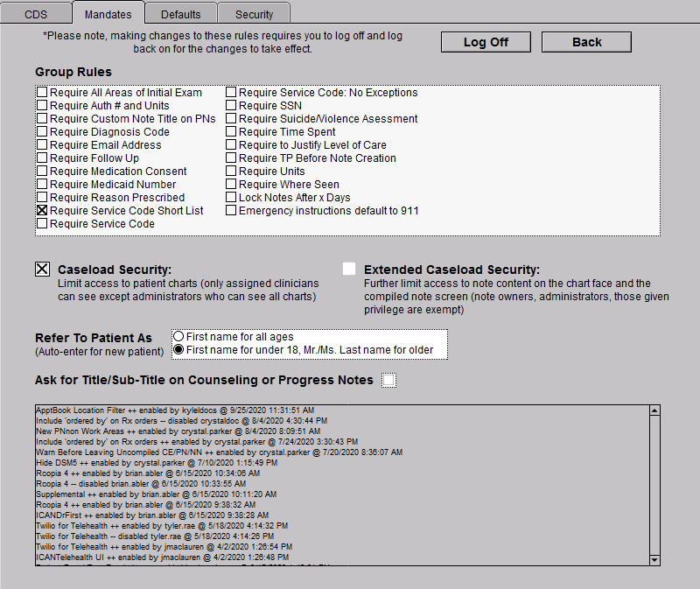Viewport: 700px width, 589px height.
Task: Click the Log Off button
Action: click(486, 42)
